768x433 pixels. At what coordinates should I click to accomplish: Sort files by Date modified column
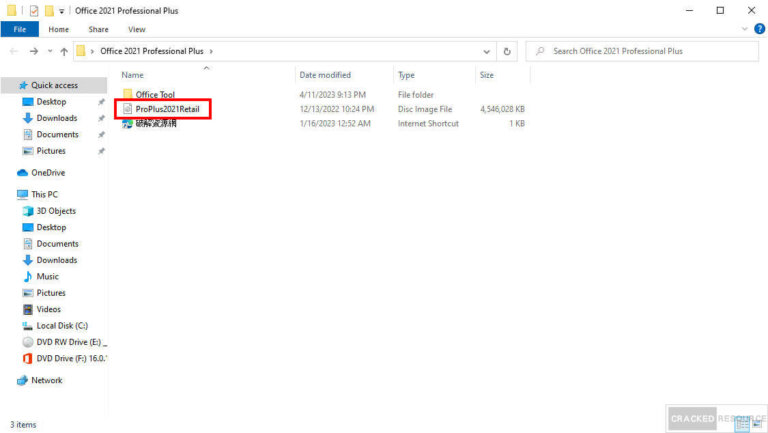[324, 75]
